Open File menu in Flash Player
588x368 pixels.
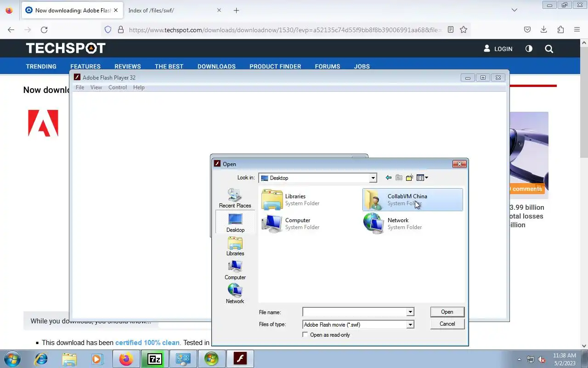point(80,87)
